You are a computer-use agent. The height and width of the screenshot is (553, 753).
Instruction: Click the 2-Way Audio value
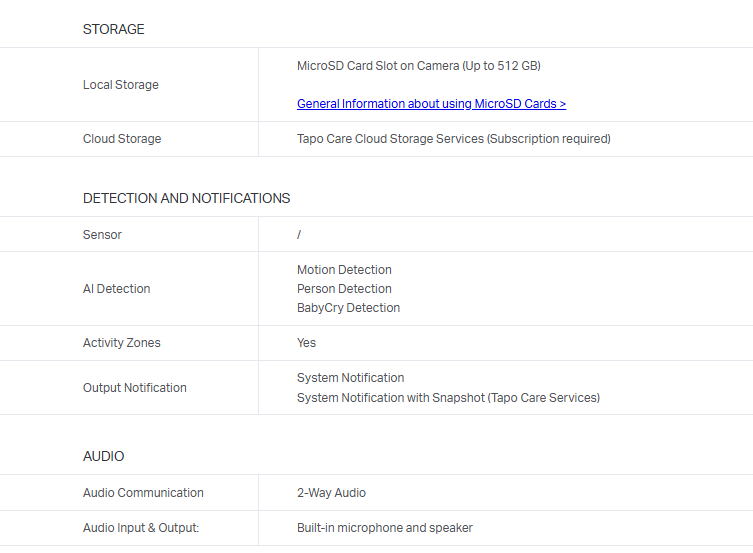[331, 493]
